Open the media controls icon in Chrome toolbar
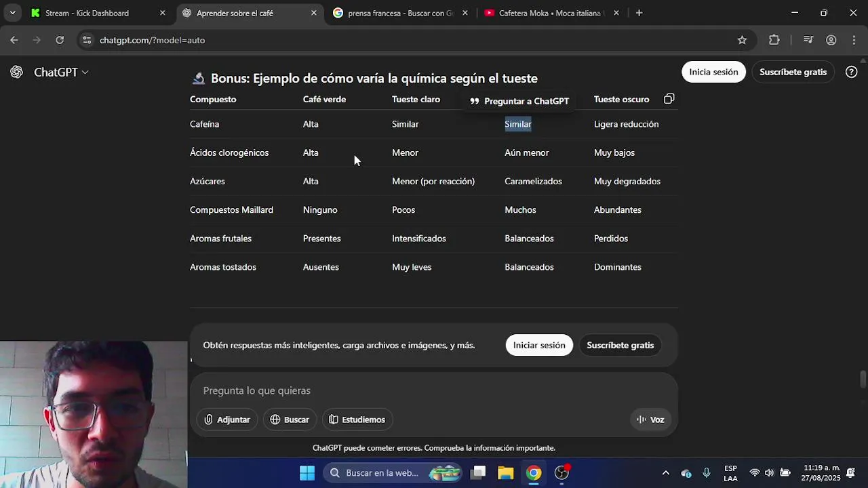The image size is (868, 488). (x=808, y=40)
